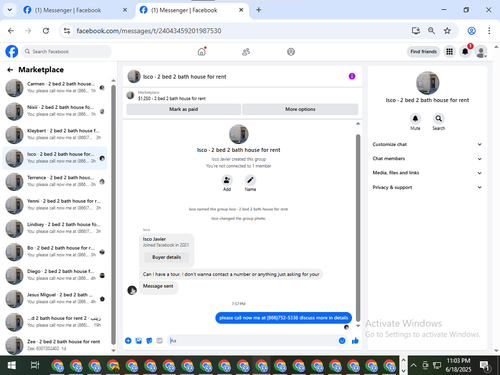The height and width of the screenshot is (375, 500).
Task: Expand Customize chat section
Action: click(x=427, y=144)
